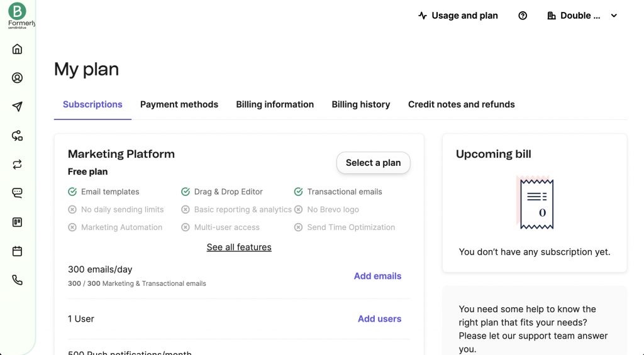Click the Brevo logo in the sidebar
644x355 pixels.
click(x=18, y=11)
